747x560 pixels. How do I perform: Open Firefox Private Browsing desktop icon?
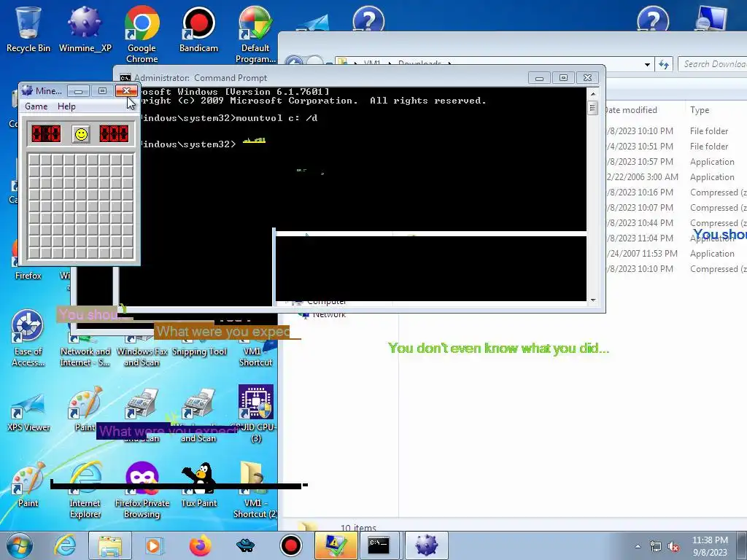142,489
